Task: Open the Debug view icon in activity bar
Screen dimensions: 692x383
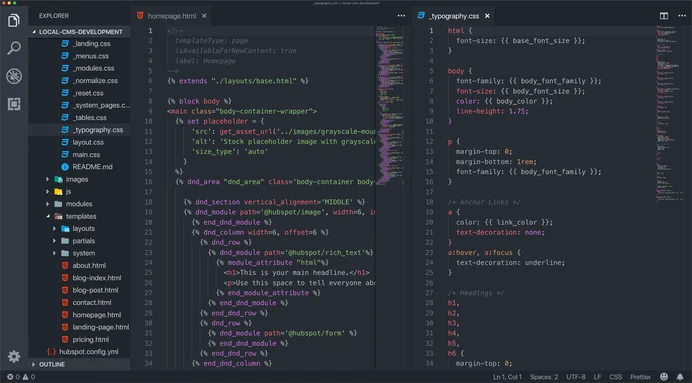Action: [x=14, y=76]
